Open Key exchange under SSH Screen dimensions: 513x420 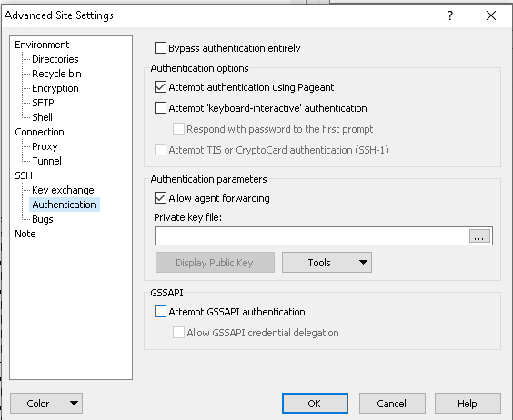[63, 190]
